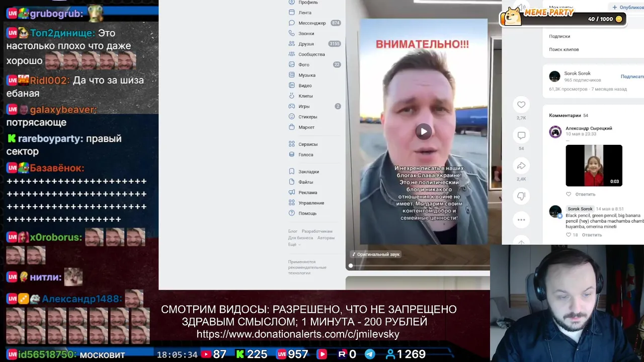The height and width of the screenshot is (362, 644).
Task: Click the clip progress bar handle
Action: pos(351,265)
